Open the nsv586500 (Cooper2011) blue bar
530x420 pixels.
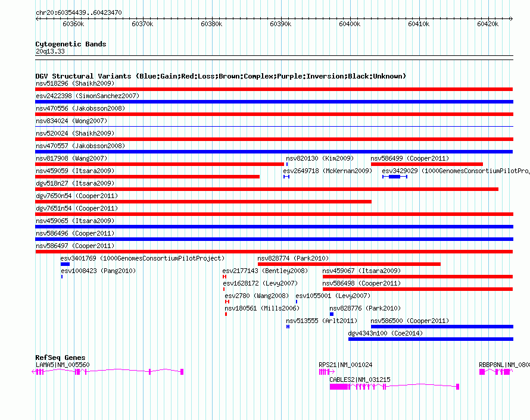pos(442,327)
